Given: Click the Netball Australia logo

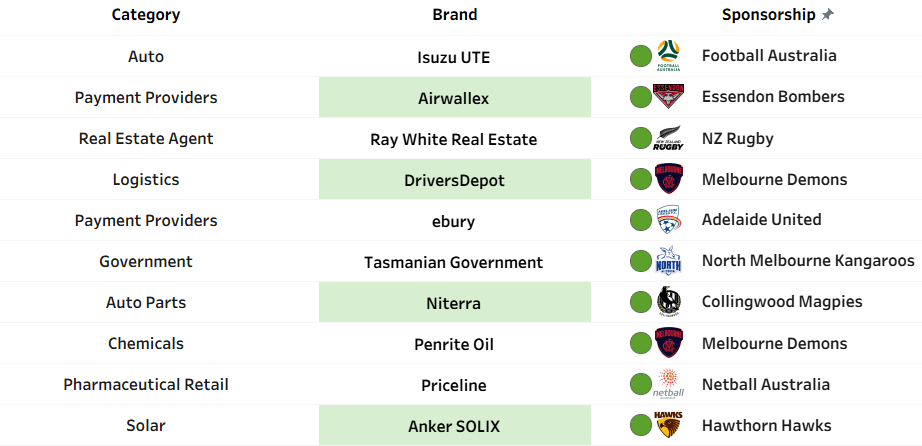Looking at the screenshot, I should pyautogui.click(x=669, y=384).
